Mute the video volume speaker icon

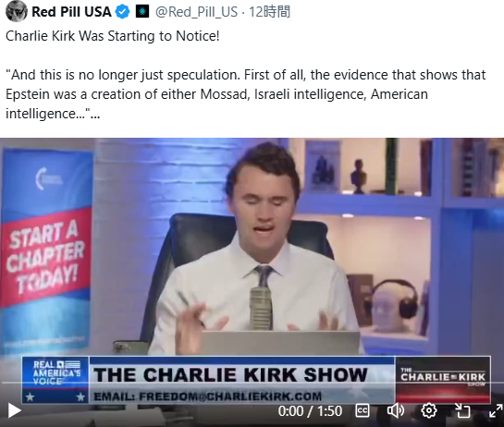(396, 410)
